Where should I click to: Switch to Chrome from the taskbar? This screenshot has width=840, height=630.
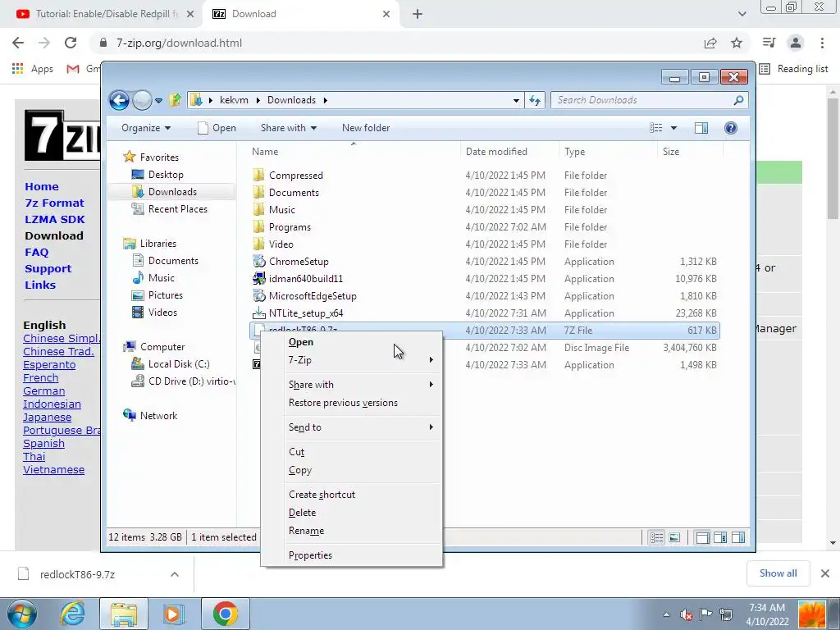[x=226, y=614]
